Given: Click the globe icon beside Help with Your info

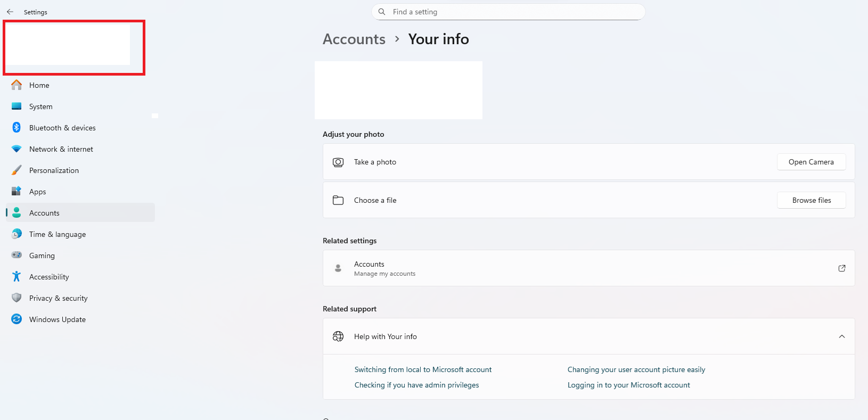Looking at the screenshot, I should (338, 336).
